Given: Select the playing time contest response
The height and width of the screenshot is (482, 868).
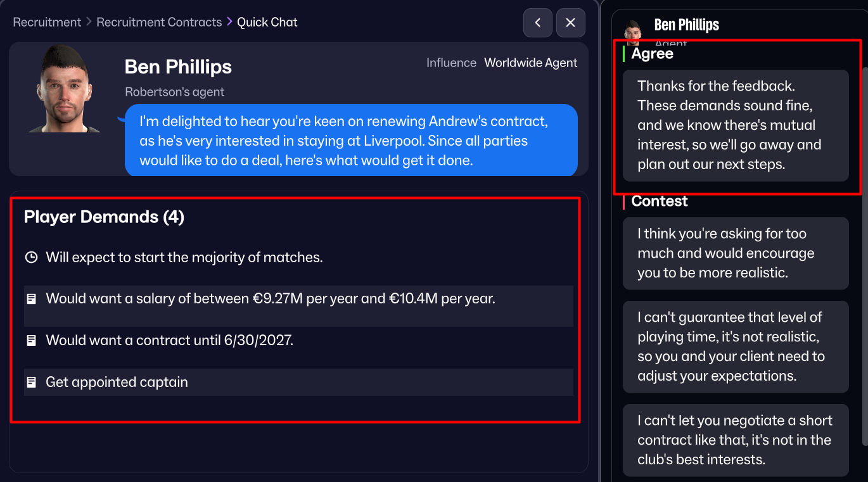Looking at the screenshot, I should (x=736, y=346).
